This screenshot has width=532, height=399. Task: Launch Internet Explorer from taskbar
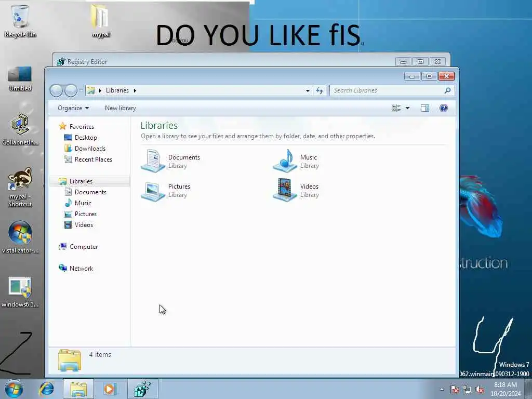click(x=46, y=389)
